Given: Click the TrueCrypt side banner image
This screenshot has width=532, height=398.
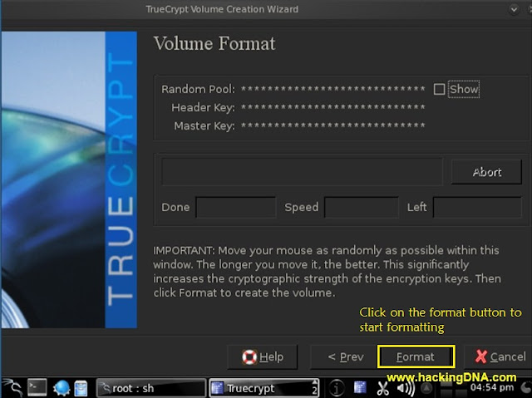Looking at the screenshot, I should click(x=69, y=179).
